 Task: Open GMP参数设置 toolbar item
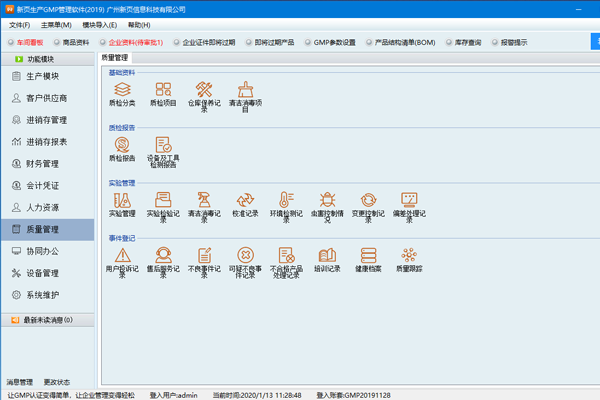[x=330, y=42]
